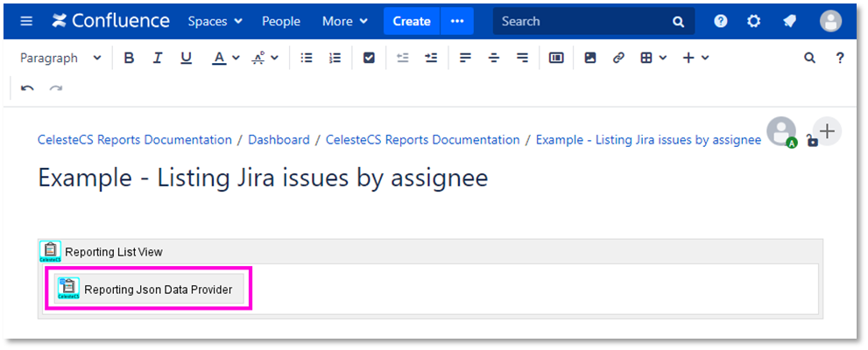Image resolution: width=868 pixels, height=350 pixels.
Task: Invite people with plus button
Action: pyautogui.click(x=828, y=131)
